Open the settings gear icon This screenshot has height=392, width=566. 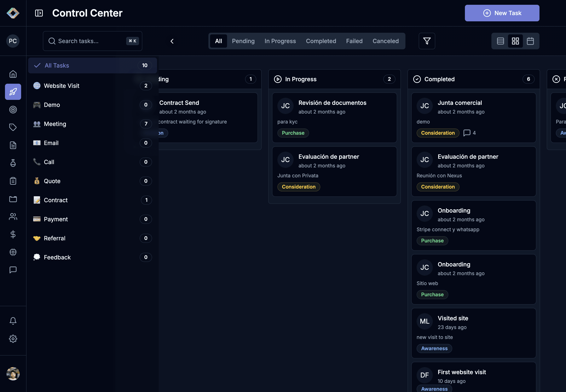click(x=13, y=339)
